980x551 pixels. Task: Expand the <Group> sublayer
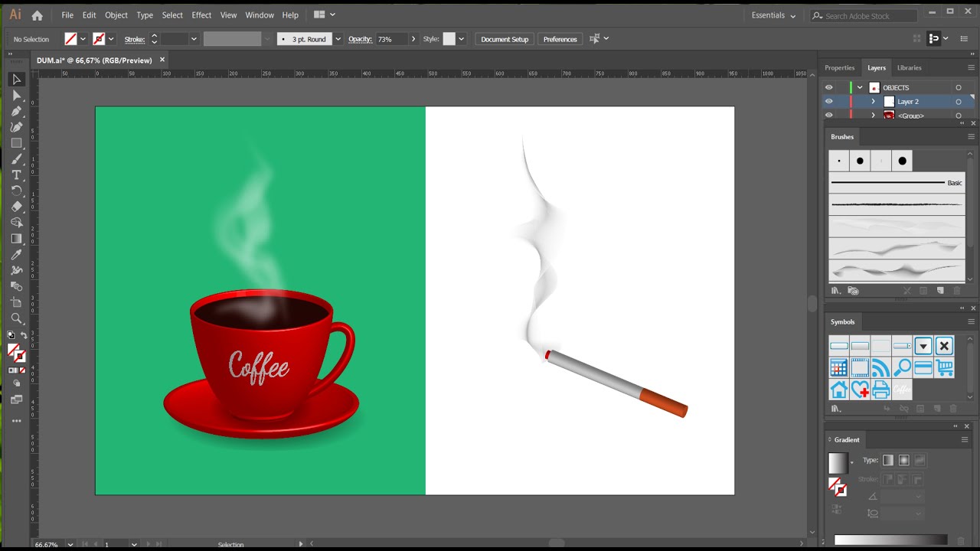[x=873, y=116]
